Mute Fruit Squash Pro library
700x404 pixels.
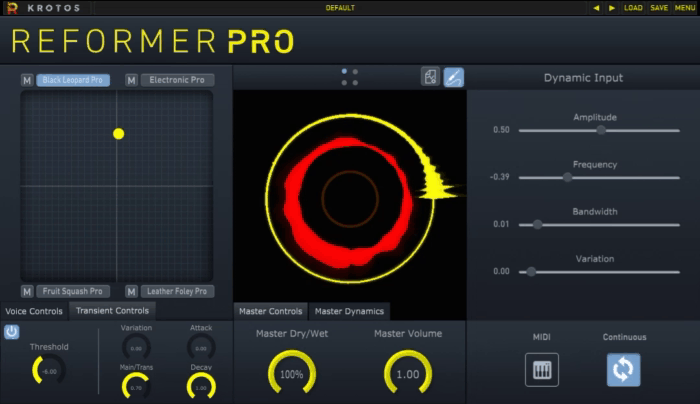[27, 292]
